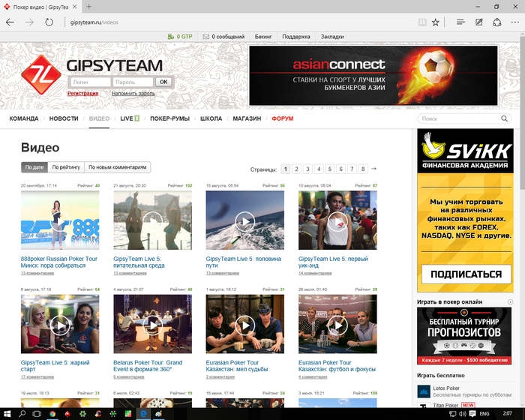Click the asianconnect banner ad
This screenshot has width=525, height=420.
(373, 76)
